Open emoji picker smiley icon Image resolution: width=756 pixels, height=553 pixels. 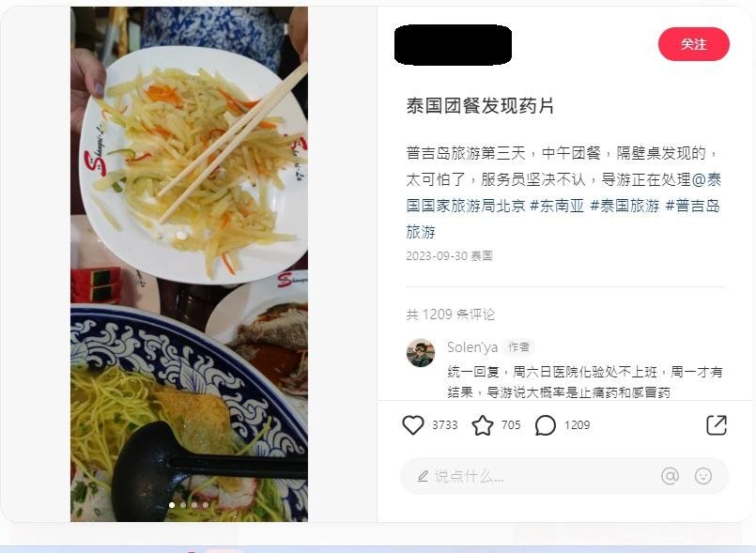(703, 476)
